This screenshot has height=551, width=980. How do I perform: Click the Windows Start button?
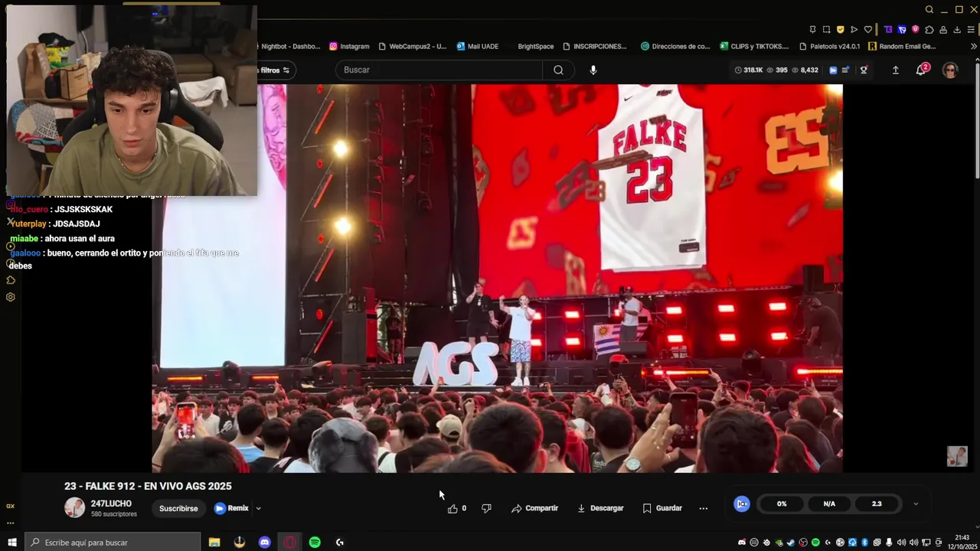point(11,543)
